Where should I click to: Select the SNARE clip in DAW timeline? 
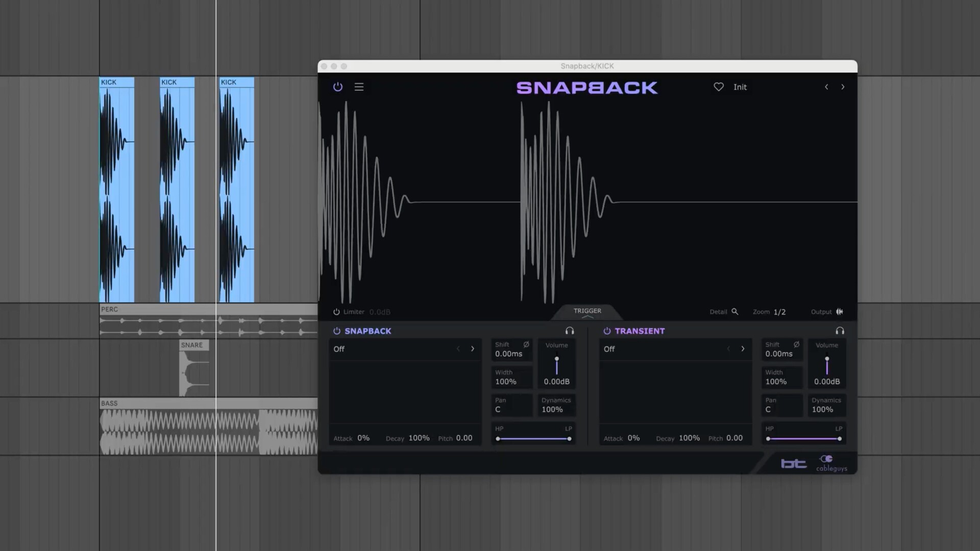(x=194, y=368)
